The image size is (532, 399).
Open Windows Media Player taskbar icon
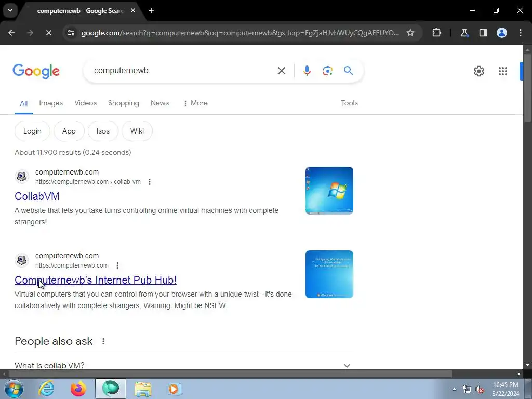coord(175,389)
